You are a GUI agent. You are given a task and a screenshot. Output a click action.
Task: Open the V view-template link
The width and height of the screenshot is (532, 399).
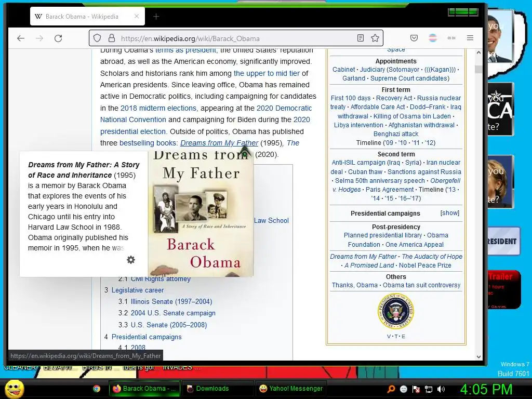pyautogui.click(x=389, y=336)
